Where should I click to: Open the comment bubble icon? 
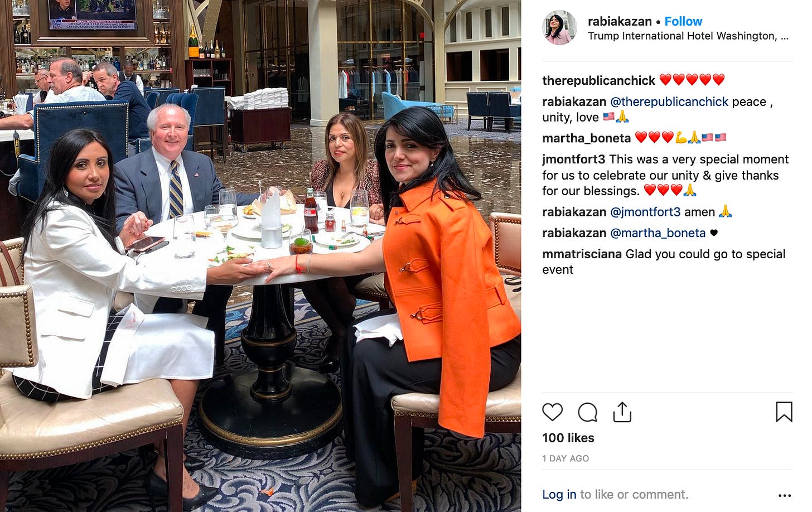pos(587,412)
